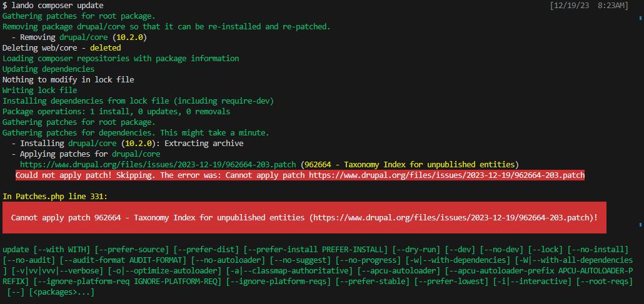Click "Installing dependencies from lock file (including require-dev)"
The image size is (644, 304).
138,101
